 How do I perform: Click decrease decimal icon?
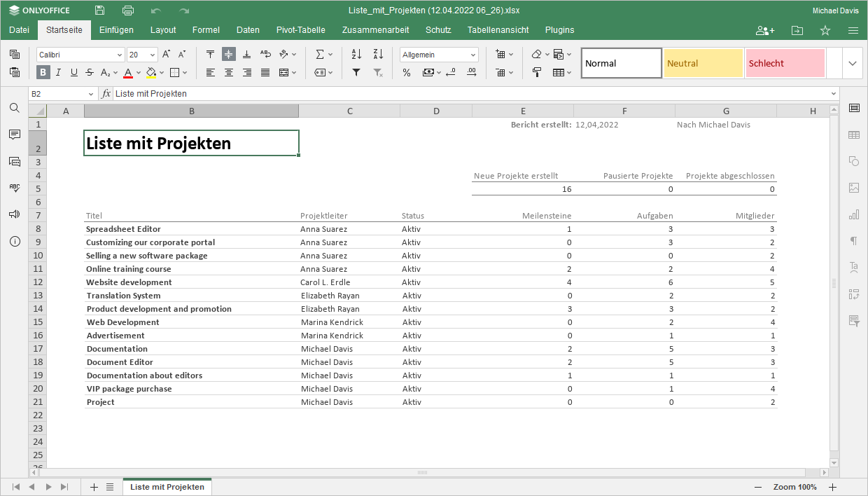(451, 72)
